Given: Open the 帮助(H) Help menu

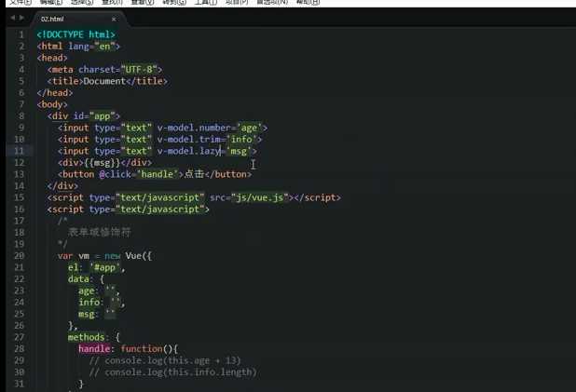Looking at the screenshot, I should coord(308,2).
